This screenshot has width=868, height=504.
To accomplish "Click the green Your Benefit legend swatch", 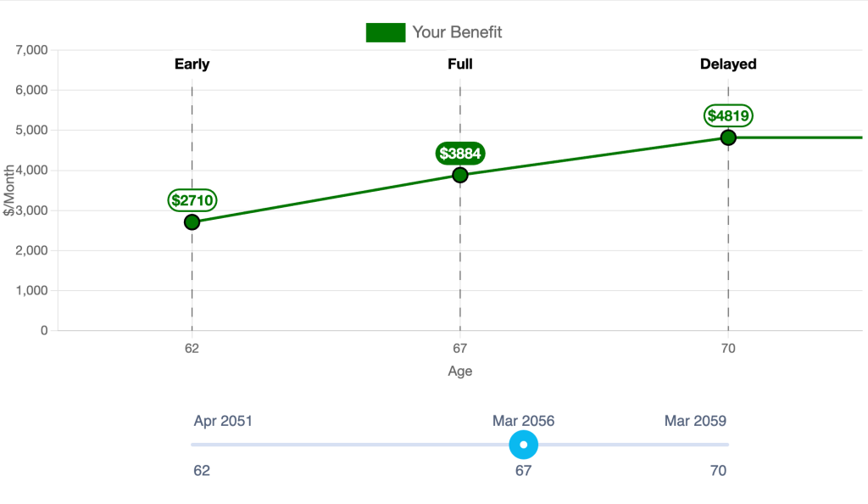I will (x=386, y=32).
